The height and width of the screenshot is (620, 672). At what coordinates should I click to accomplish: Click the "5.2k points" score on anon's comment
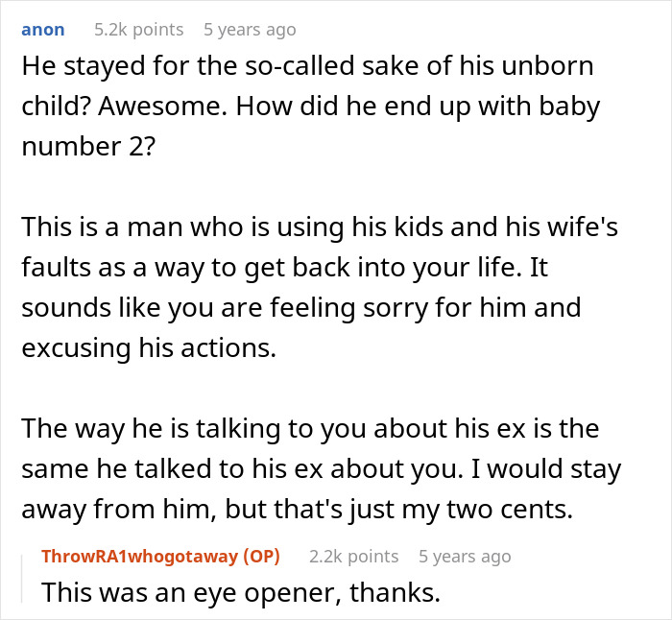click(x=133, y=29)
